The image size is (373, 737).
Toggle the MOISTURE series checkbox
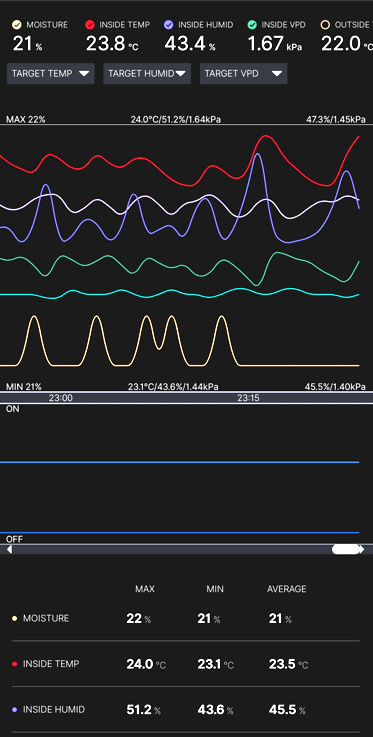coord(17,24)
